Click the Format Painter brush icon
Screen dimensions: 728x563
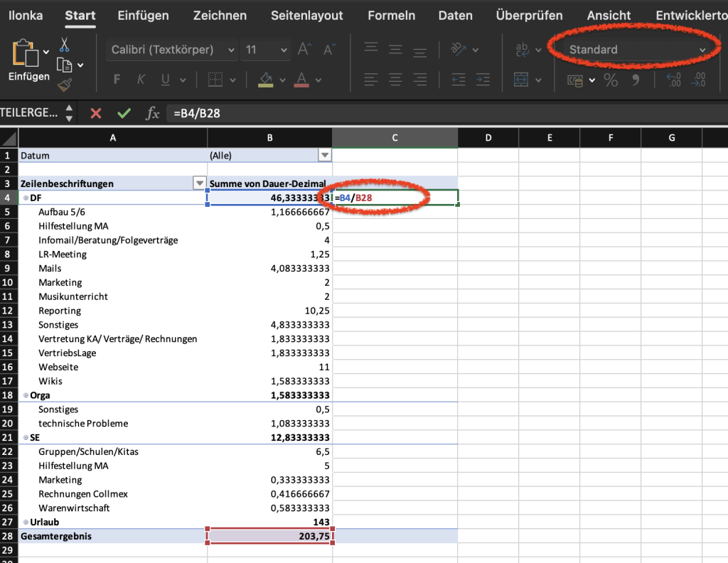65,85
